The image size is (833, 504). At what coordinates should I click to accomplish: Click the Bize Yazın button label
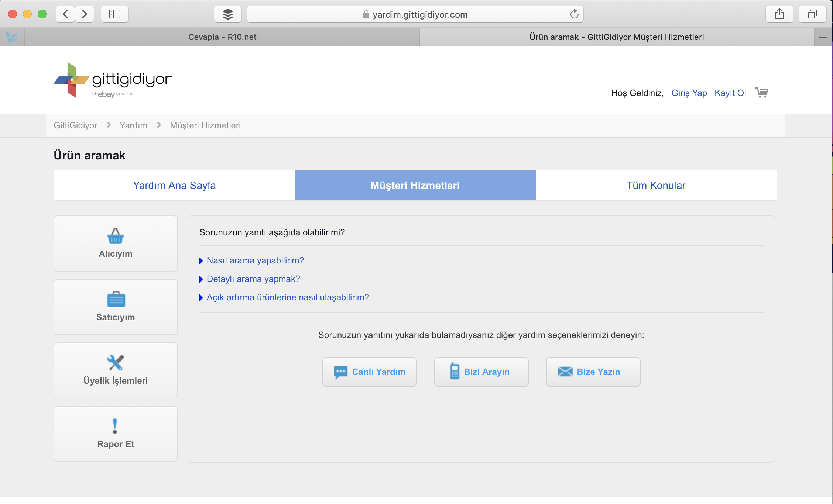(599, 372)
